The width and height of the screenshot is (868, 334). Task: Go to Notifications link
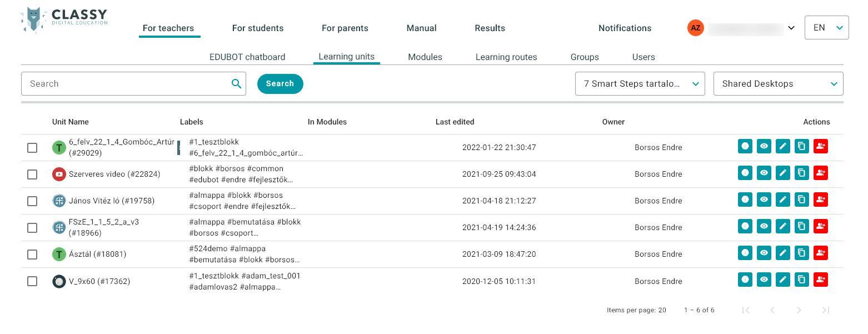[625, 28]
